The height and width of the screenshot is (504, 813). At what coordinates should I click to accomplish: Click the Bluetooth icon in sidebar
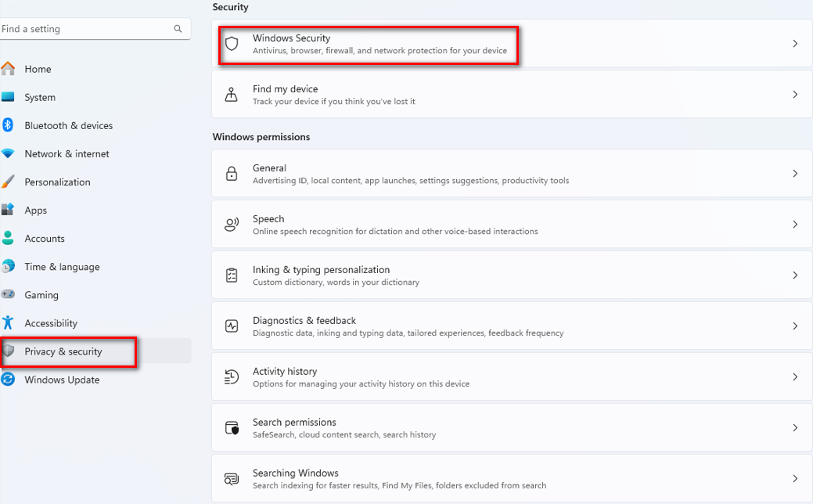tap(7, 125)
